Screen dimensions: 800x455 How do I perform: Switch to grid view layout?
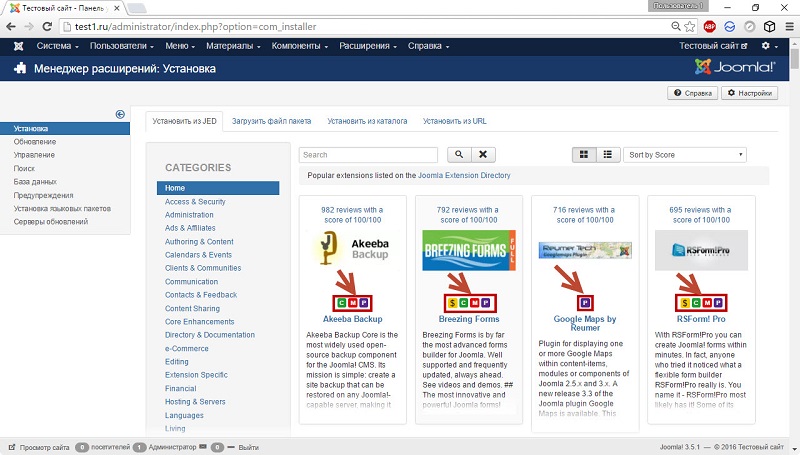[x=584, y=155]
